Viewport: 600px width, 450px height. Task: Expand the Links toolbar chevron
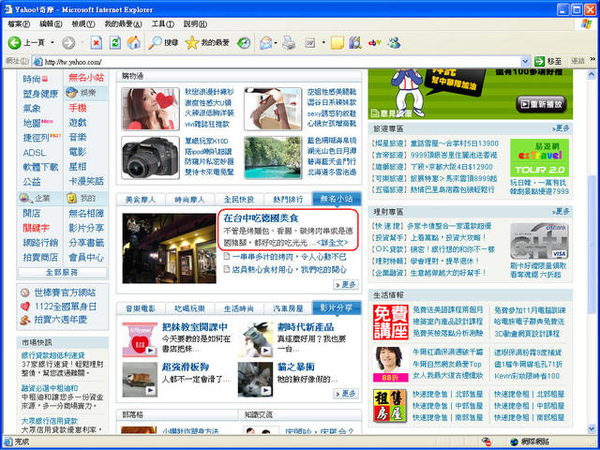593,59
